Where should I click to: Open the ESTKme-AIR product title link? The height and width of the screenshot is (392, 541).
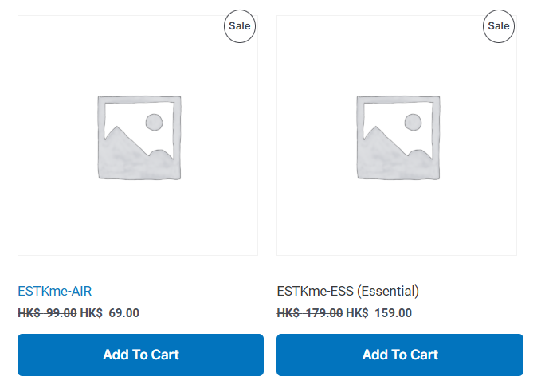(54, 291)
